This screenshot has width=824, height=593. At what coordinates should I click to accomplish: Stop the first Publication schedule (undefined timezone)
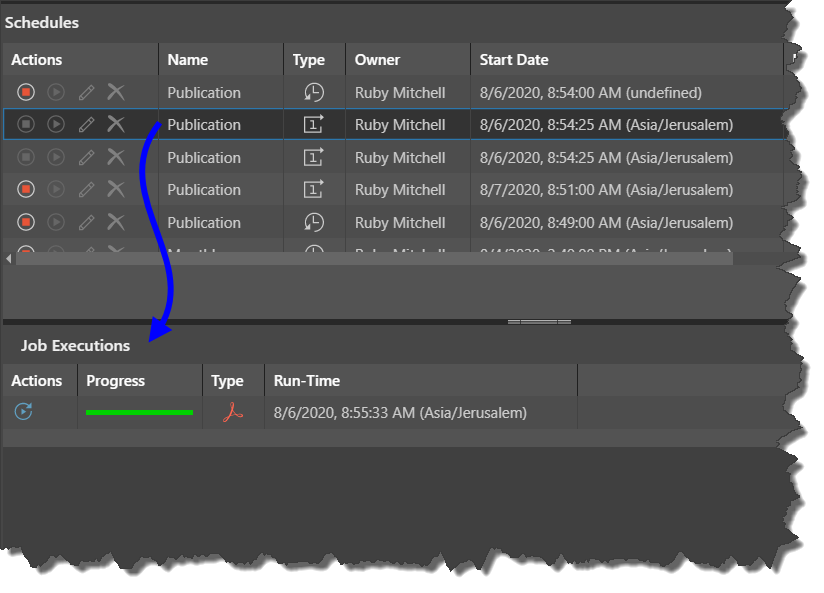click(26, 92)
